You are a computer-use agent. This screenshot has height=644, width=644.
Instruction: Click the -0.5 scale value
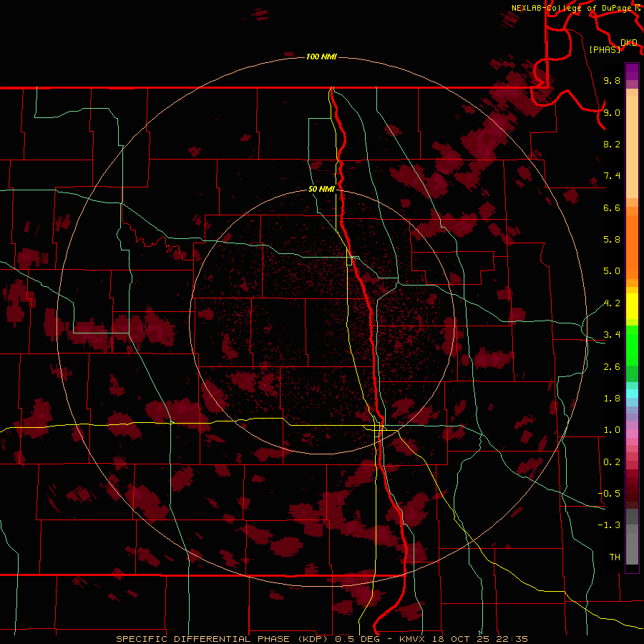point(610,494)
